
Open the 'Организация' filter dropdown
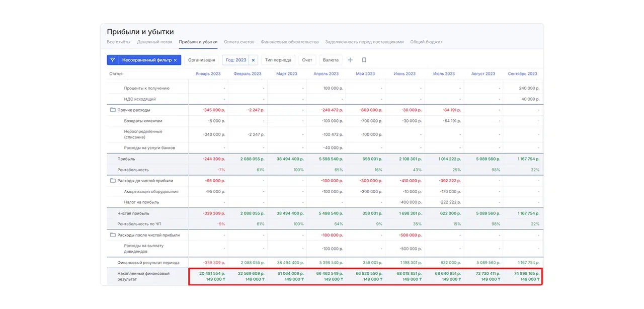point(201,60)
